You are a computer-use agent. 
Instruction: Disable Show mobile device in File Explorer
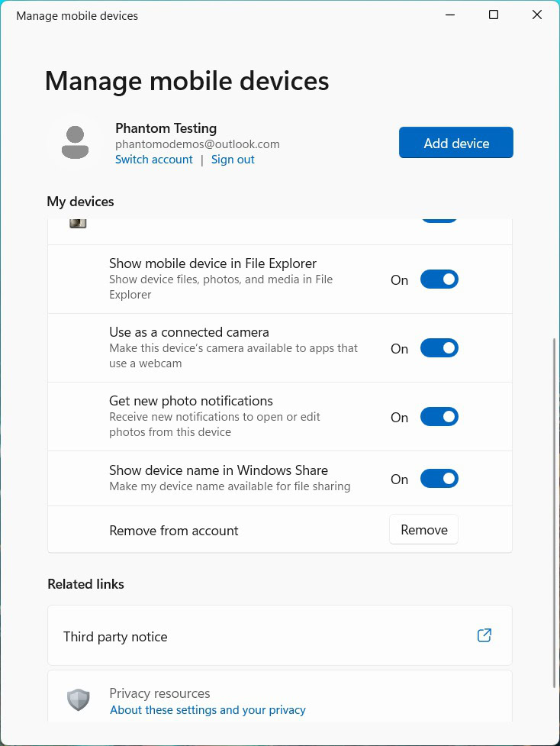pyautogui.click(x=439, y=279)
